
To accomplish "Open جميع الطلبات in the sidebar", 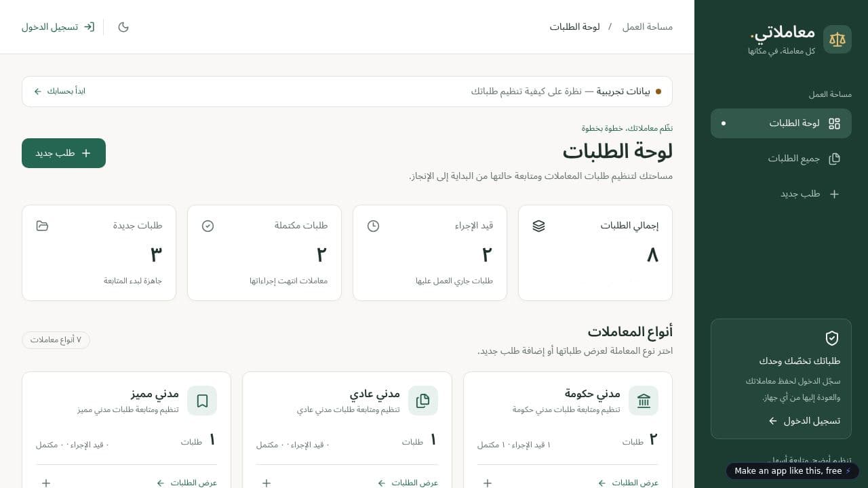I will click(781, 159).
